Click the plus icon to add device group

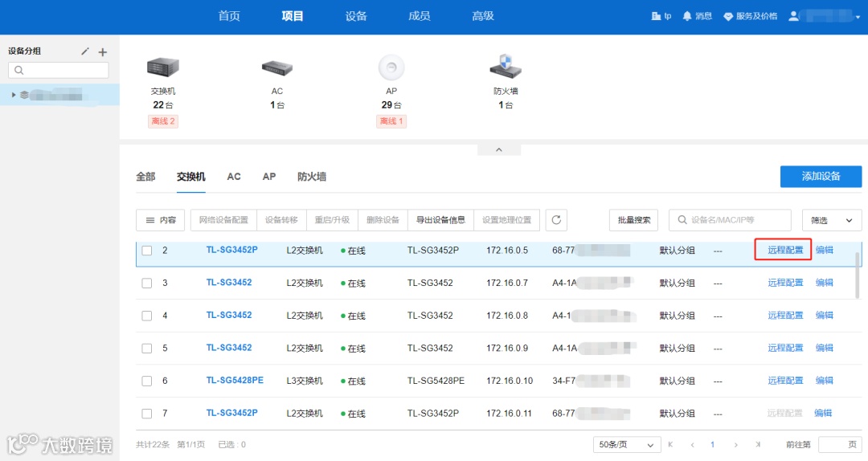(x=102, y=52)
